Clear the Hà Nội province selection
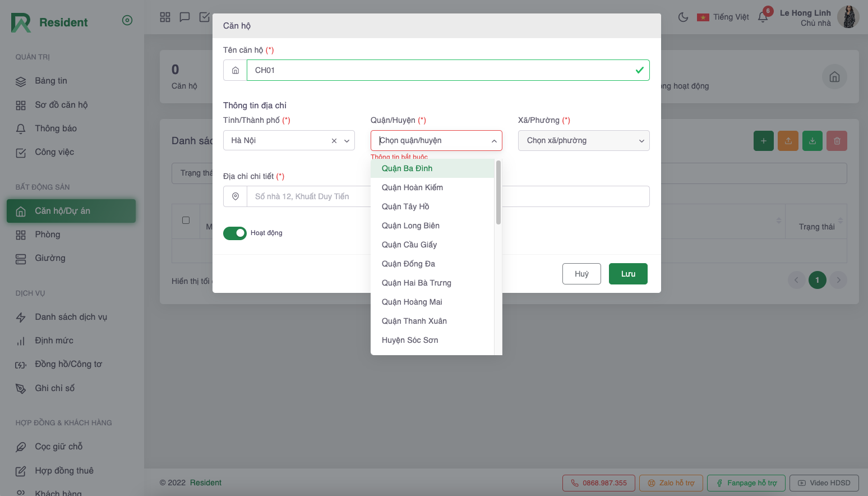868x496 pixels. coord(334,141)
